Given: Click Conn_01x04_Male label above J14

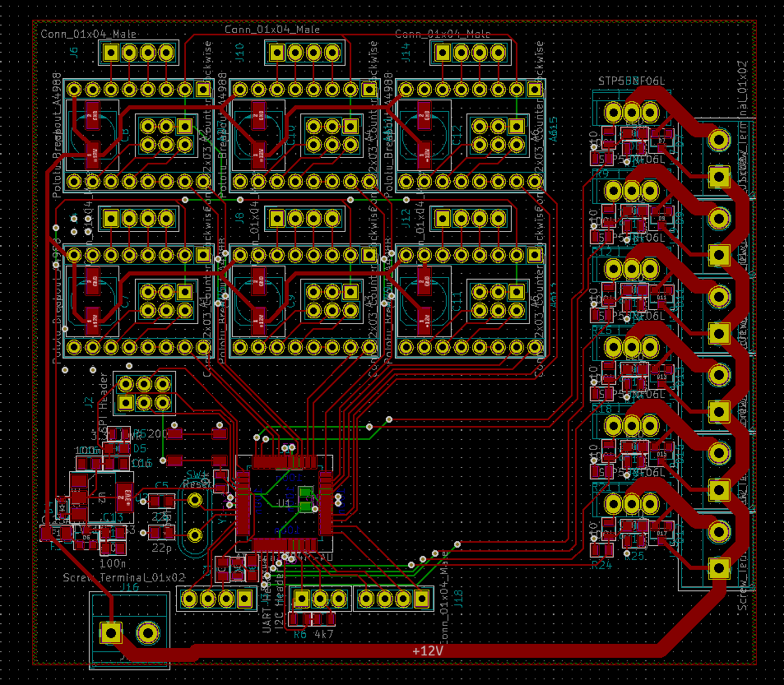Looking at the screenshot, I should point(443,34).
